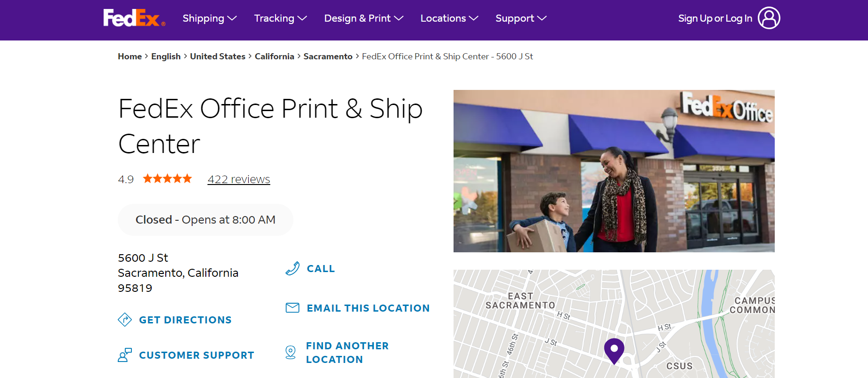Viewport: 868px width, 378px height.
Task: Click Sign Up or Log In
Action: [715, 18]
